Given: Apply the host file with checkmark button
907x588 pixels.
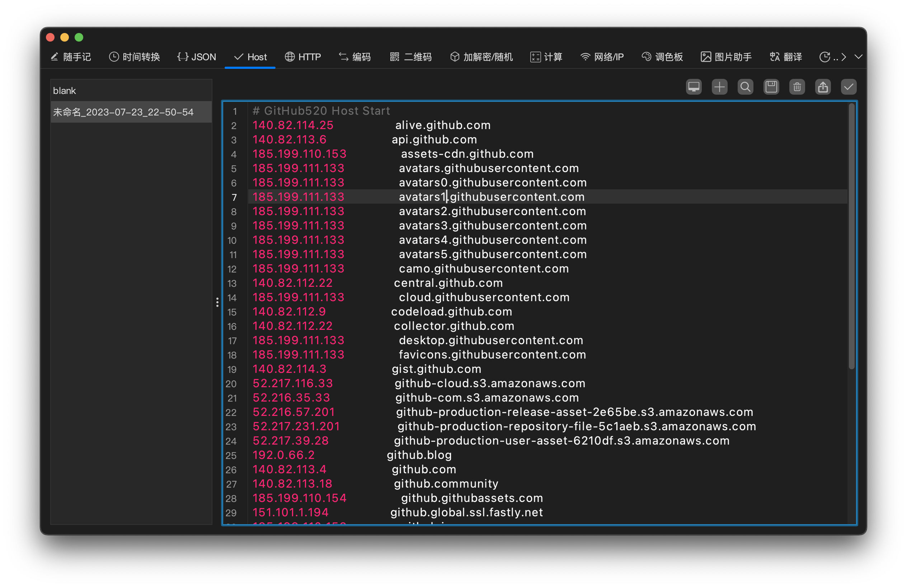Looking at the screenshot, I should (848, 86).
